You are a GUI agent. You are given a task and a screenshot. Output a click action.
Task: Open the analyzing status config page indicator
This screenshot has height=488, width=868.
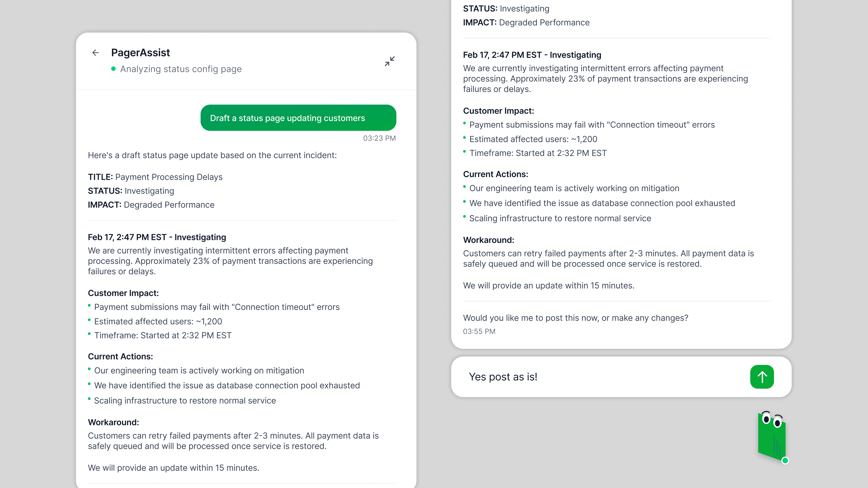(x=181, y=69)
